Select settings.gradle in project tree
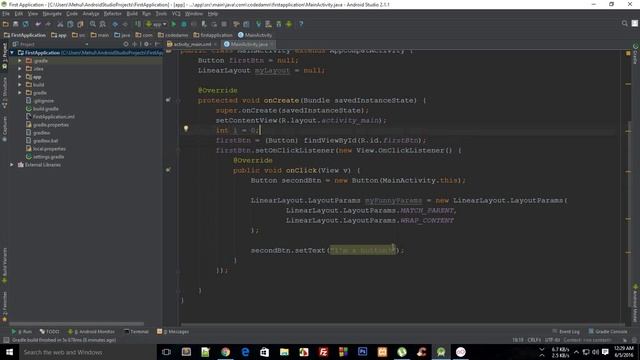Image resolution: width=640 pixels, height=360 pixels. [x=45, y=157]
